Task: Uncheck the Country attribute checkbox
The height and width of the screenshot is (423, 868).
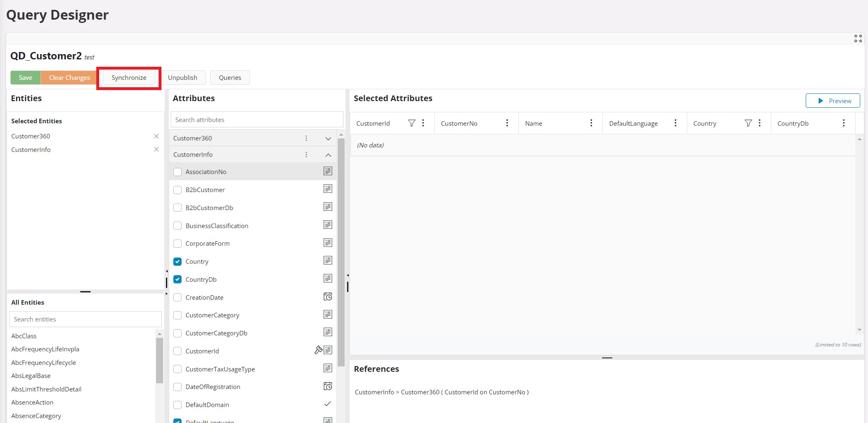Action: point(177,261)
